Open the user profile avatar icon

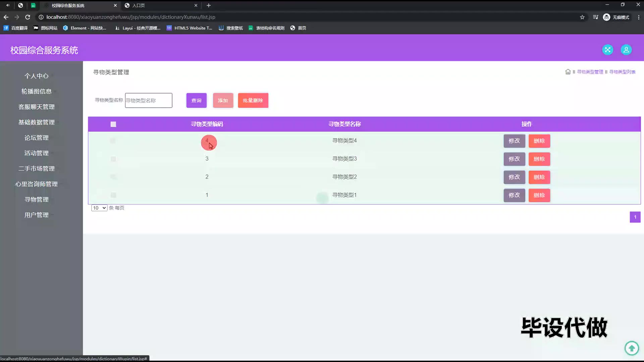(626, 50)
